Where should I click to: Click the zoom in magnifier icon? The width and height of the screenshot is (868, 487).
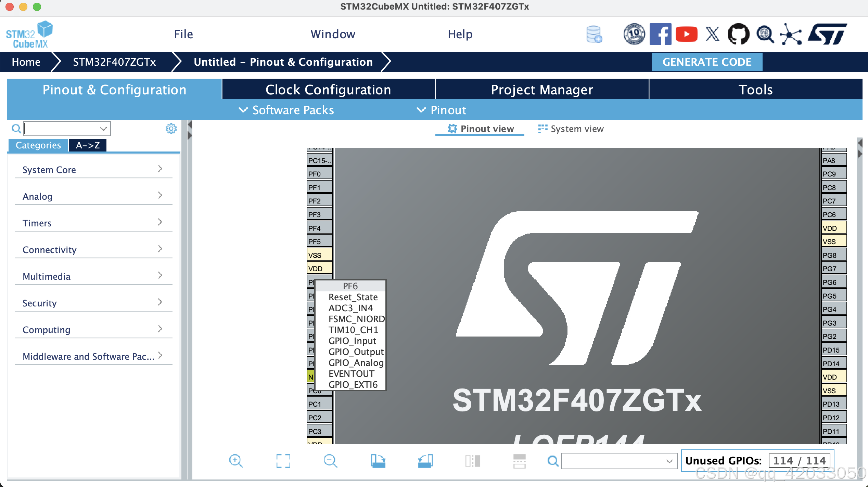[x=236, y=461]
